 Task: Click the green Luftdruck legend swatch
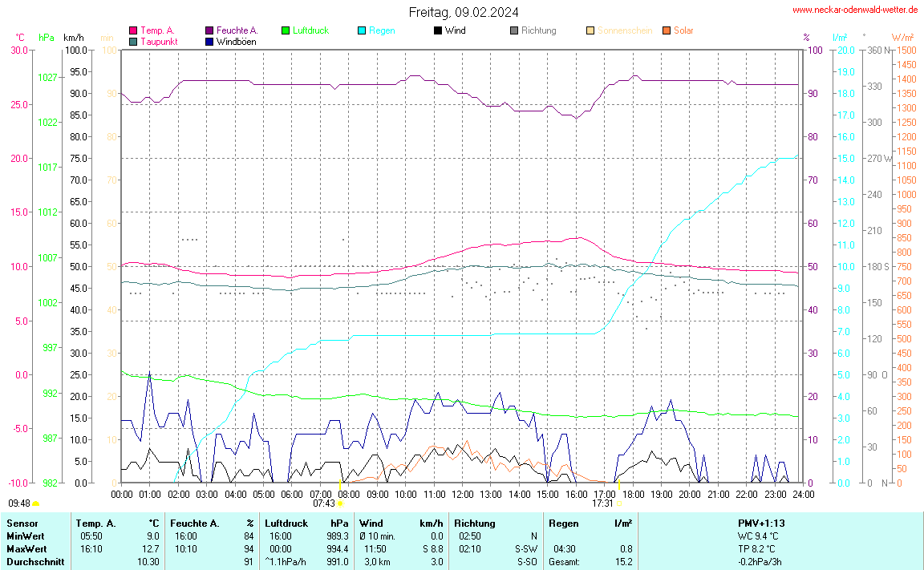tap(286, 30)
